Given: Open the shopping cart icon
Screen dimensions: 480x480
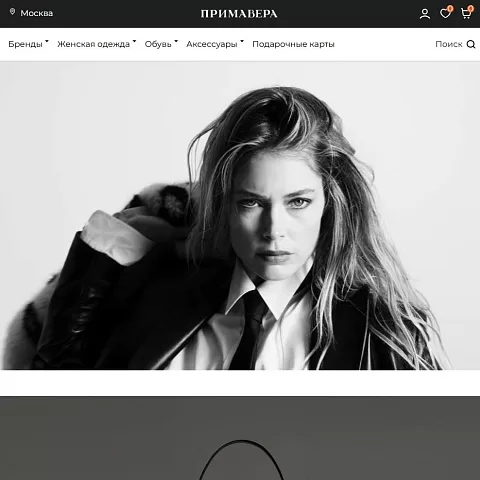Looking at the screenshot, I should coord(465,14).
